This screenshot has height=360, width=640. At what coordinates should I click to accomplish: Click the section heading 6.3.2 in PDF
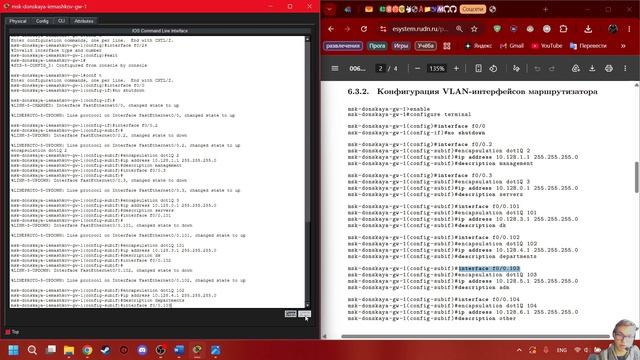point(472,91)
